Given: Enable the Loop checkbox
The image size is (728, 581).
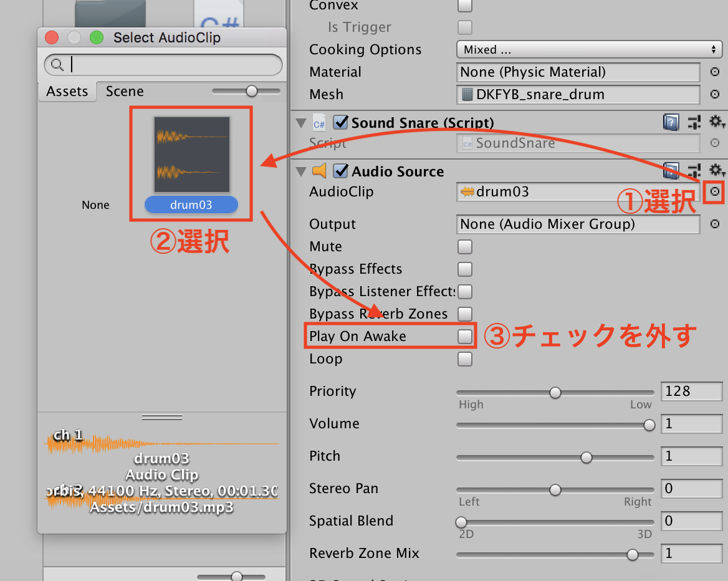Looking at the screenshot, I should (x=464, y=358).
